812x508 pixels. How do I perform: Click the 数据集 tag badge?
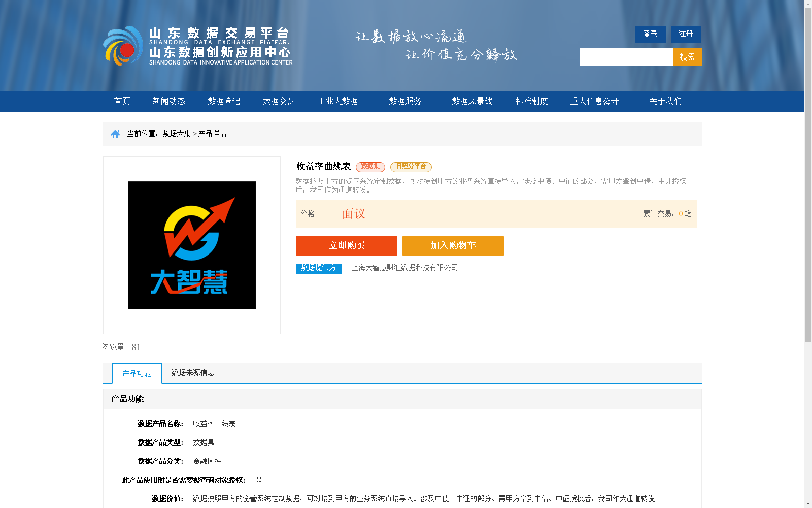point(370,167)
